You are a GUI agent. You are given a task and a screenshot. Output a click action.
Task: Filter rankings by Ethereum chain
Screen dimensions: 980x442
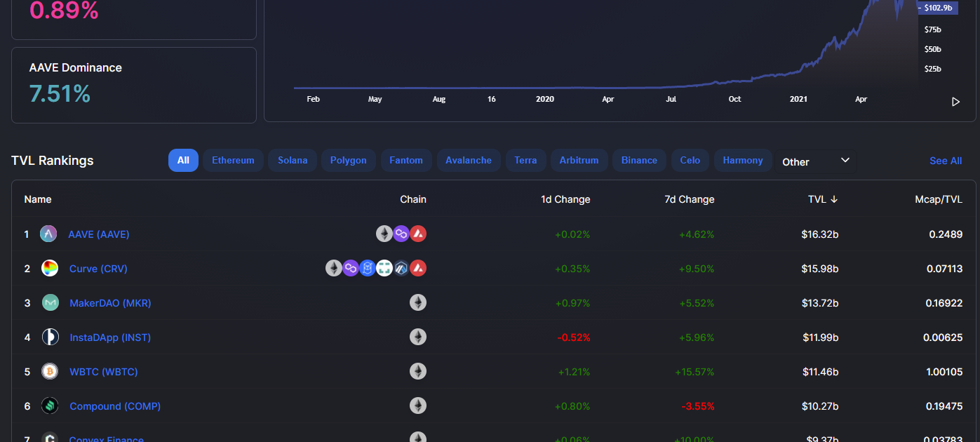coord(233,161)
